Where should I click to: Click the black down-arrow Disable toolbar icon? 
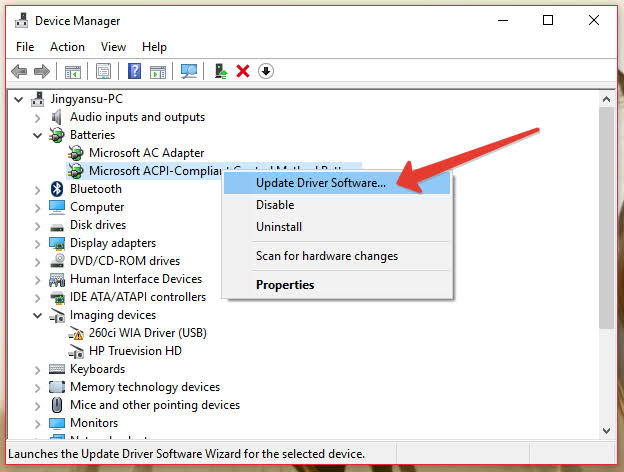point(266,71)
